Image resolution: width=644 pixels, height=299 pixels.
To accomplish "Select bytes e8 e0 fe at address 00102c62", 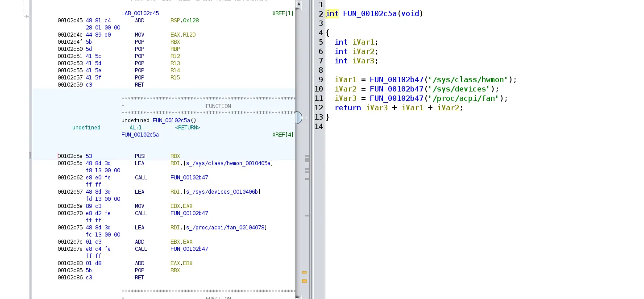I will [98, 178].
